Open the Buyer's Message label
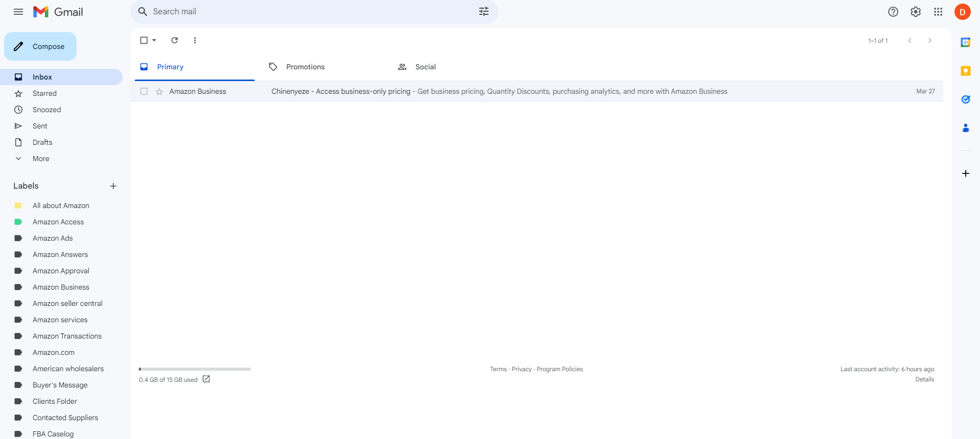Screen dimensions: 980x439 pos(61,385)
